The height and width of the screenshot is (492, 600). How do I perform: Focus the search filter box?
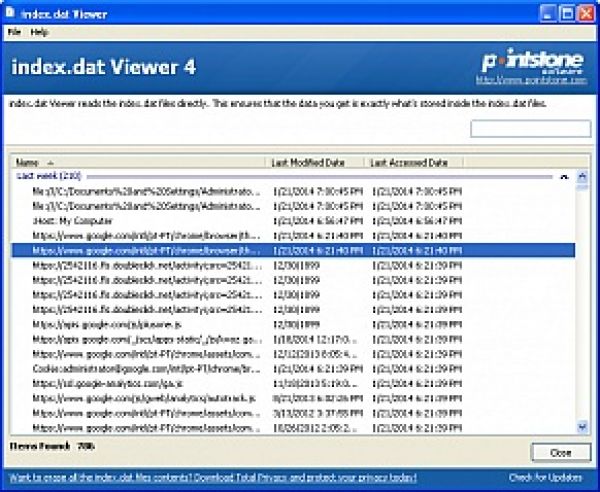[x=530, y=129]
